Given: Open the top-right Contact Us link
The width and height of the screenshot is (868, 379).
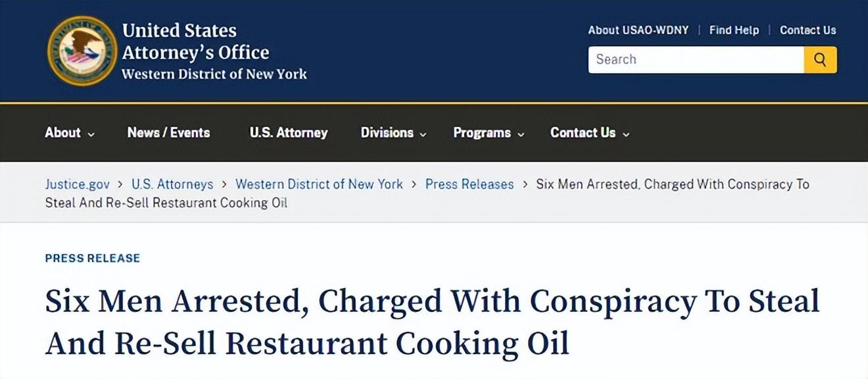Looking at the screenshot, I should 808,30.
